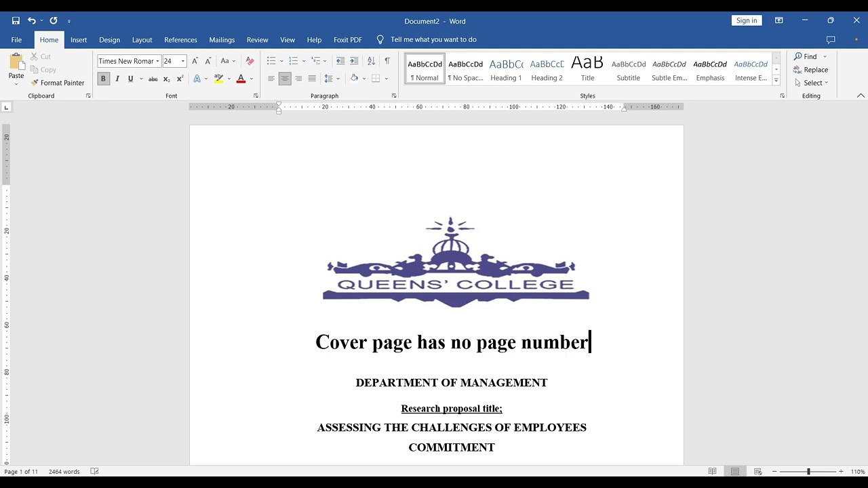Viewport: 868px width, 488px height.
Task: Open Text Effects and Typography
Action: click(x=197, y=79)
